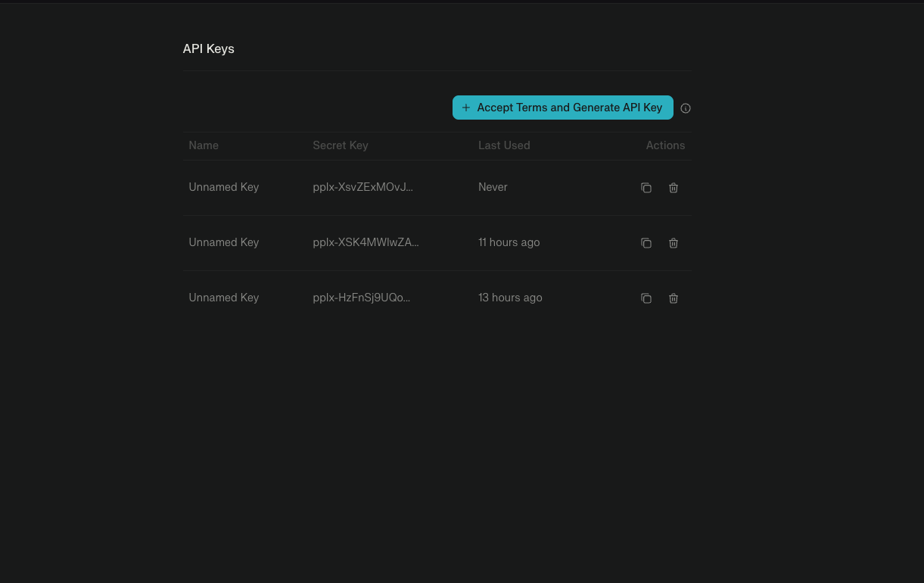Click the API Keys page heading
This screenshot has height=583, width=924.
click(208, 48)
